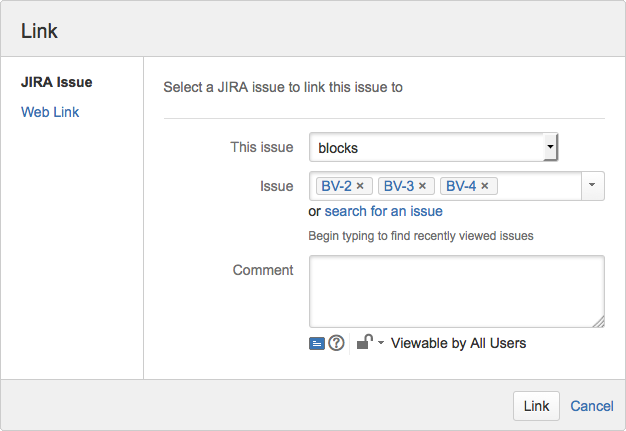Click the 'This issue' field label
The image size is (626, 431).
(262, 147)
